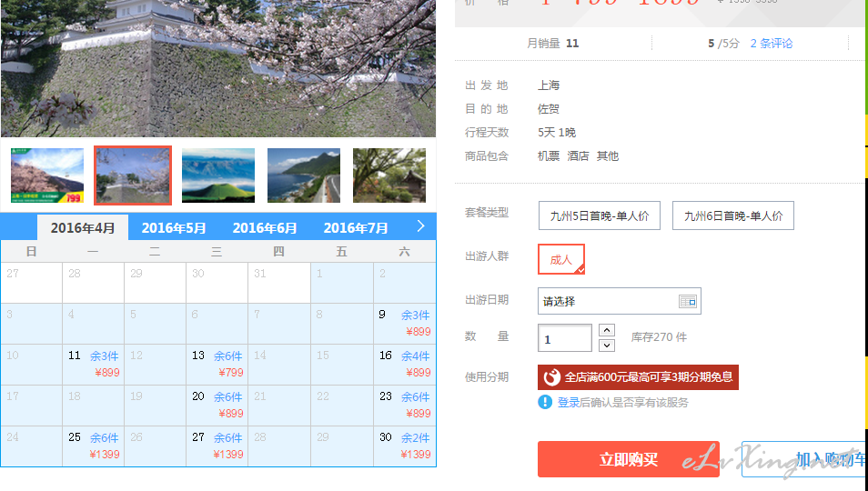The height and width of the screenshot is (491, 868).
Task: Open the 请选择 travel date field
Action: click(x=620, y=301)
